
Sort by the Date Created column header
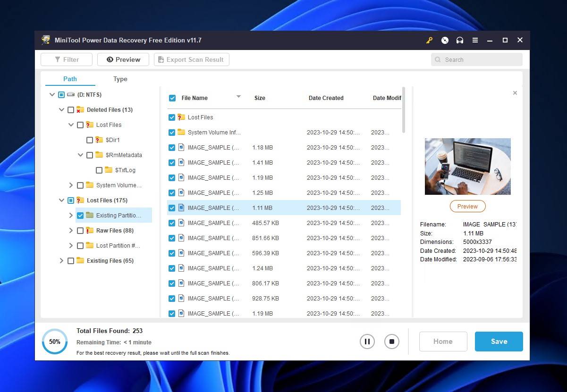(326, 98)
